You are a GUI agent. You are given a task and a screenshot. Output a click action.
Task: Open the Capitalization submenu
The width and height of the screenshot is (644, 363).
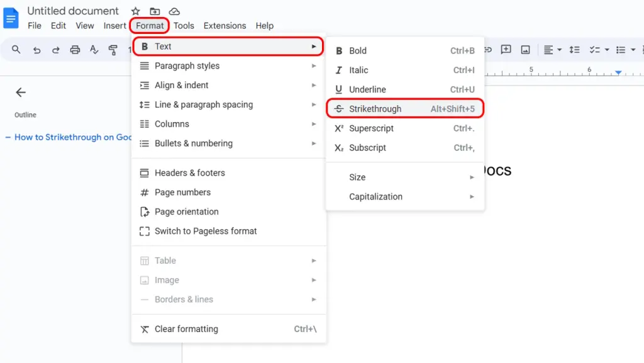tap(375, 196)
